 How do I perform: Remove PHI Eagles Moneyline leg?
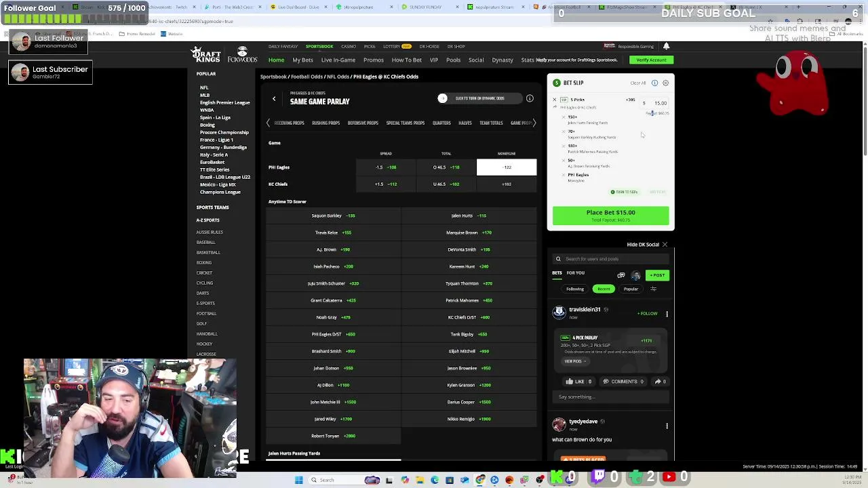(x=564, y=174)
